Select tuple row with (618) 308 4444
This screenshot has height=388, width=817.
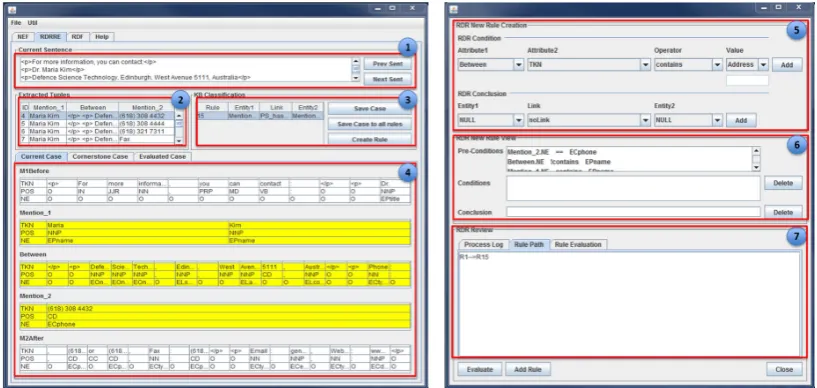coord(96,123)
